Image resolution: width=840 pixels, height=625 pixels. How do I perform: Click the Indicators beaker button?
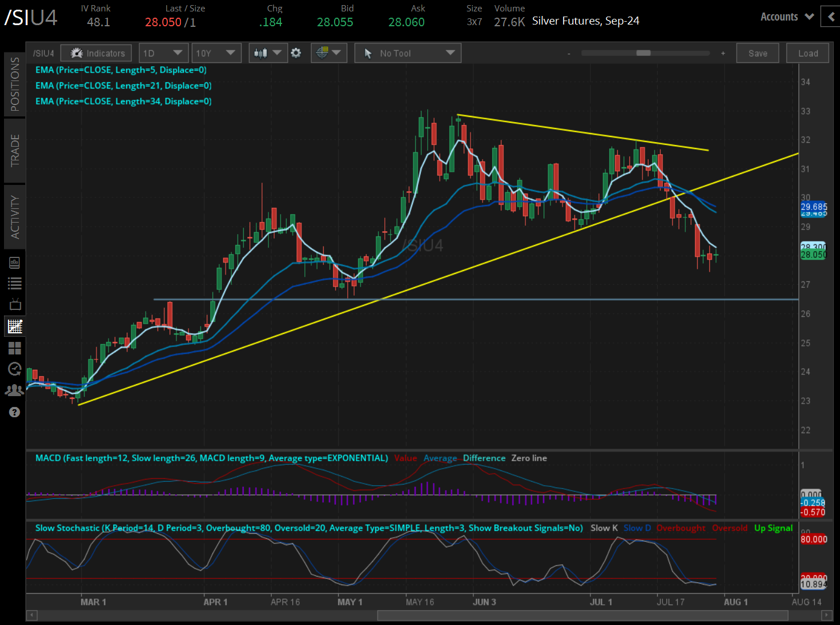(x=96, y=53)
